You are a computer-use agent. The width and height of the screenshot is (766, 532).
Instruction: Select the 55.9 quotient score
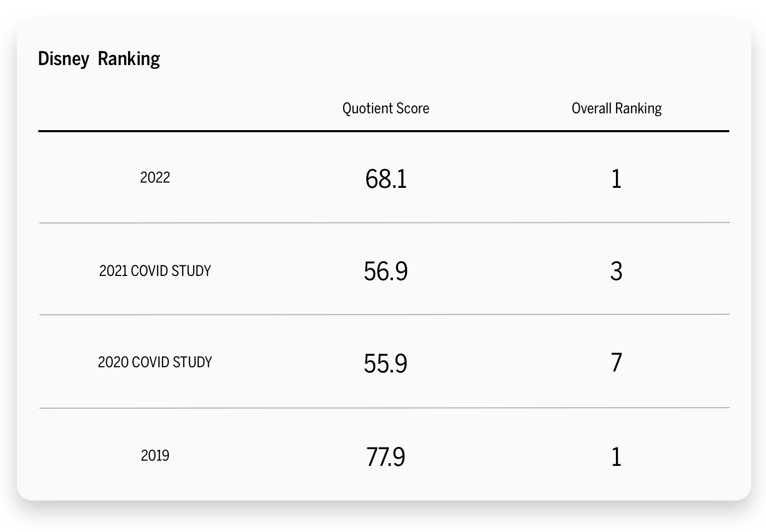pyautogui.click(x=386, y=364)
